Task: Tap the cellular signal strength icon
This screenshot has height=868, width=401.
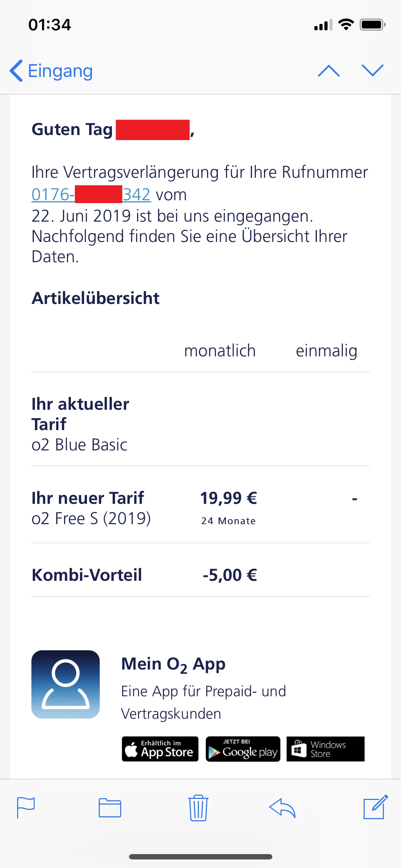Action: 323,25
